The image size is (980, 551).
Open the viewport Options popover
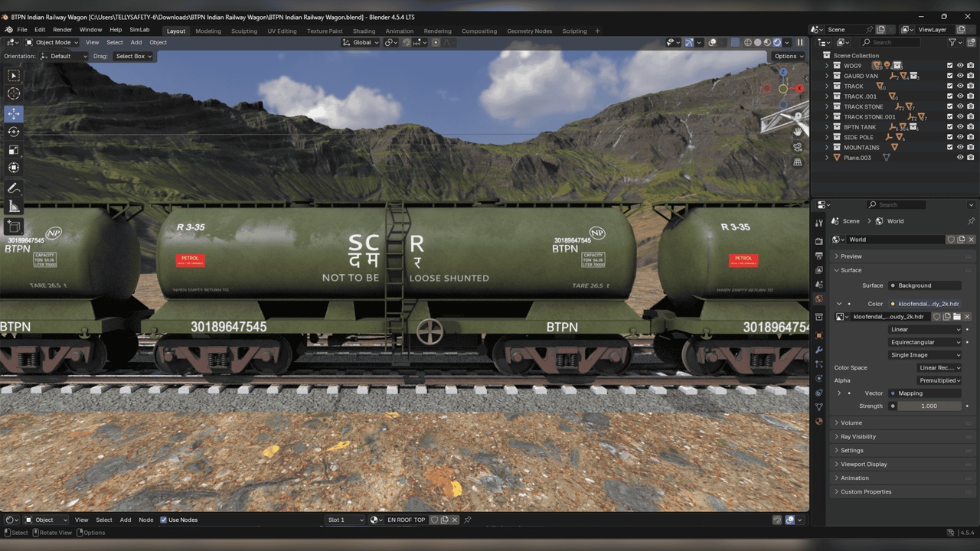pyautogui.click(x=789, y=56)
